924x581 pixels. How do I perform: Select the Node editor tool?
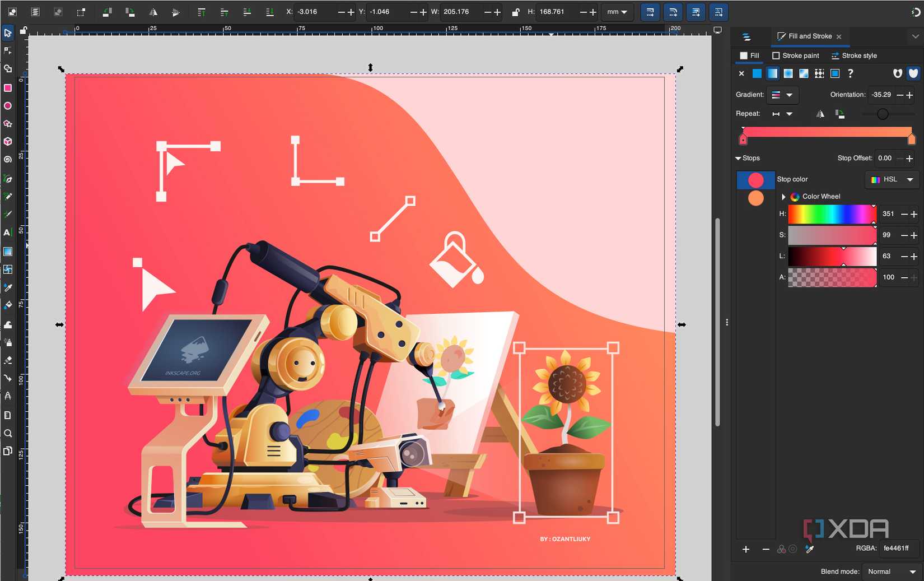pyautogui.click(x=8, y=50)
